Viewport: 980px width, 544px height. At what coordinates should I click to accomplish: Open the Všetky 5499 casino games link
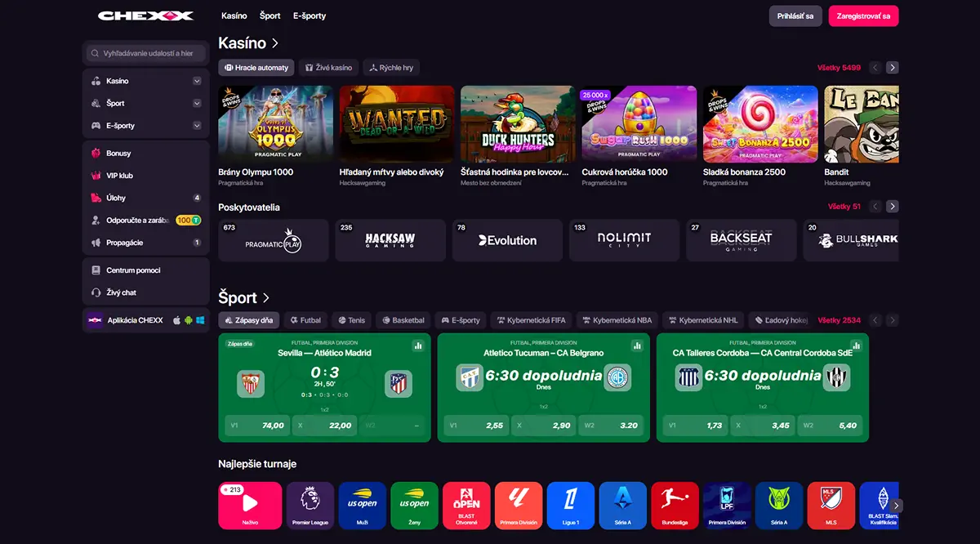[839, 68]
